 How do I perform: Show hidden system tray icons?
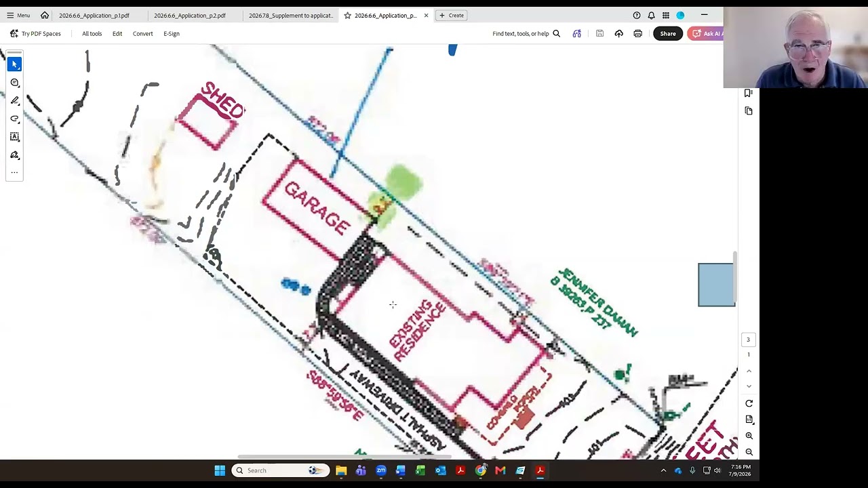tap(663, 470)
